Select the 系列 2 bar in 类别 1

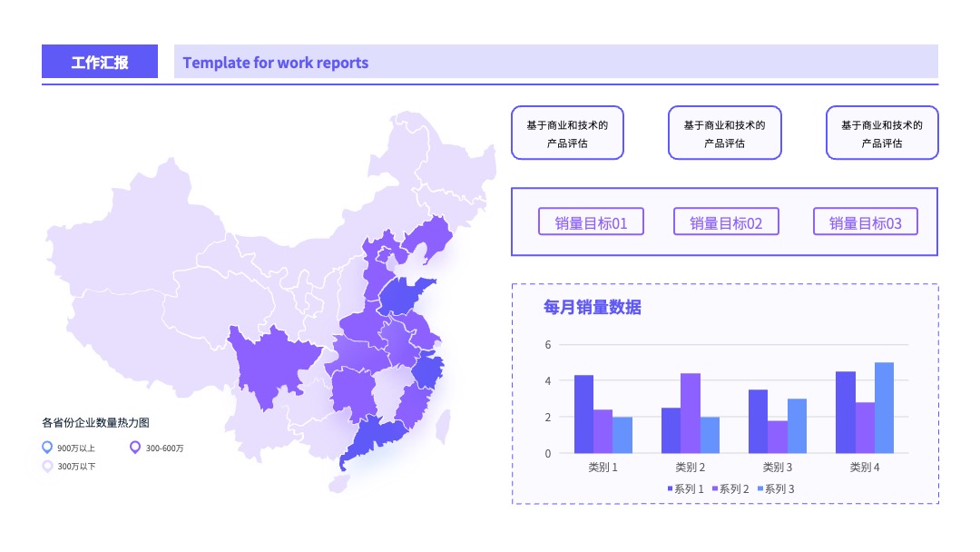[603, 431]
